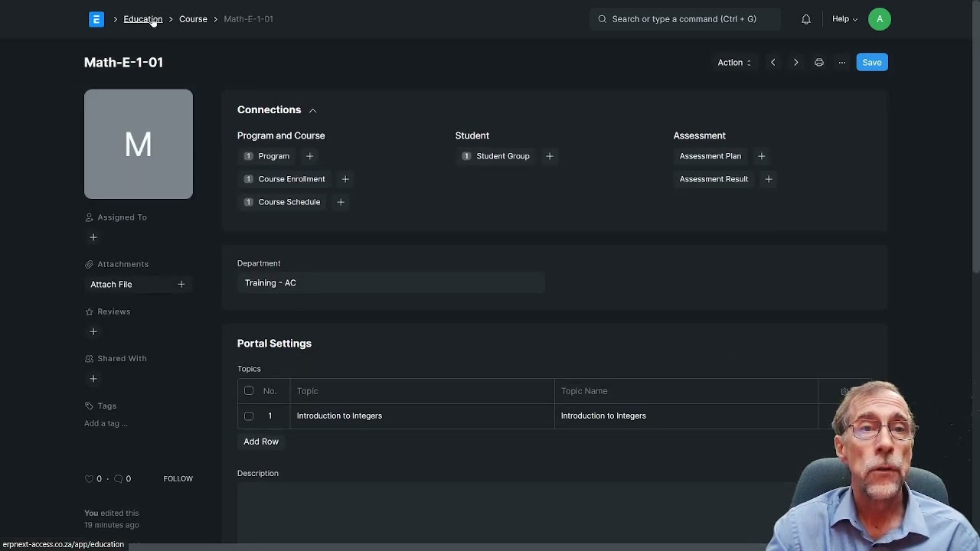980x551 pixels.
Task: Collapse the Connections section
Action: [312, 111]
